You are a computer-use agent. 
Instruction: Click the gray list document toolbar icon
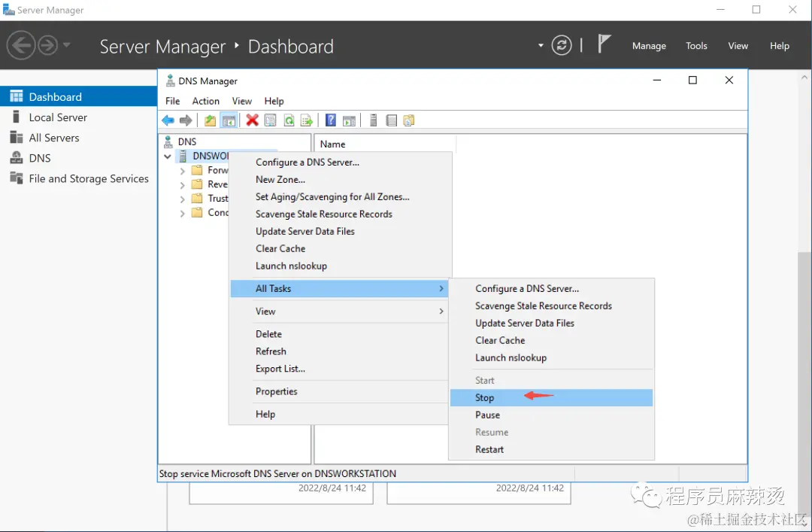point(392,120)
